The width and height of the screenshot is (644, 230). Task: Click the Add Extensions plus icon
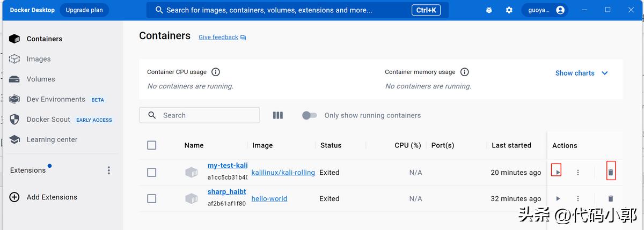[x=14, y=197]
